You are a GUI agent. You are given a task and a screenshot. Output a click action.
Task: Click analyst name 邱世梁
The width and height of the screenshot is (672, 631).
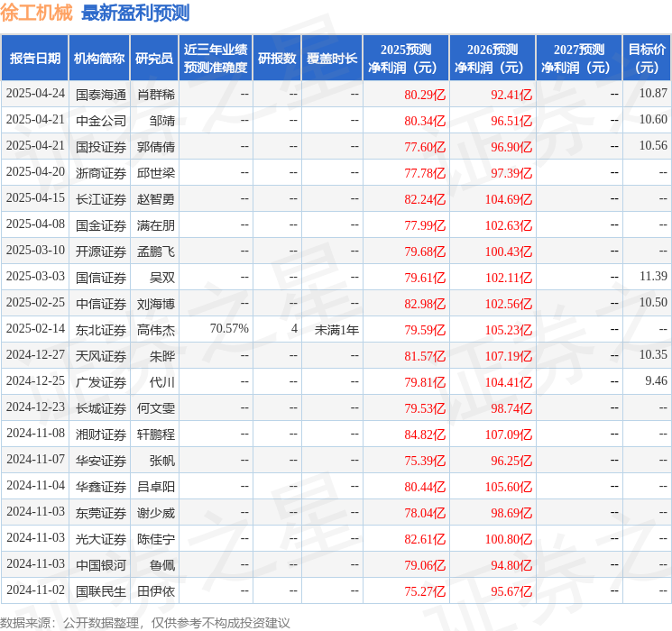tap(156, 173)
